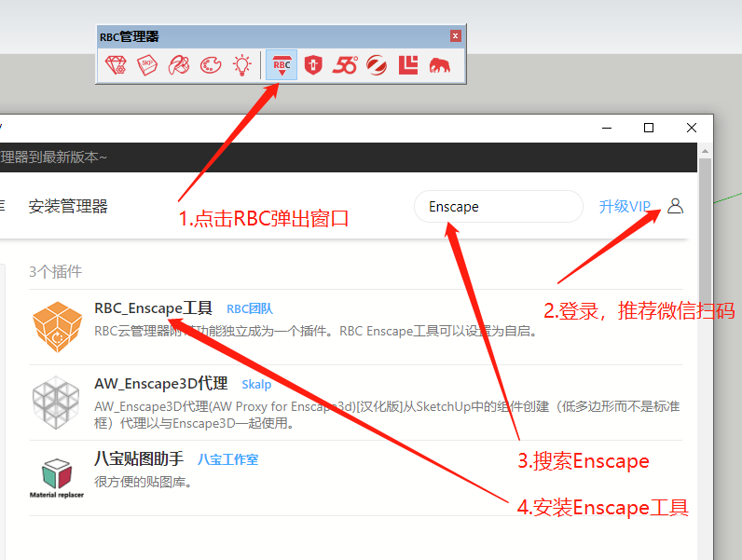
Task: Open the 56 degree icon in the RBC toolbar
Action: 345,65
